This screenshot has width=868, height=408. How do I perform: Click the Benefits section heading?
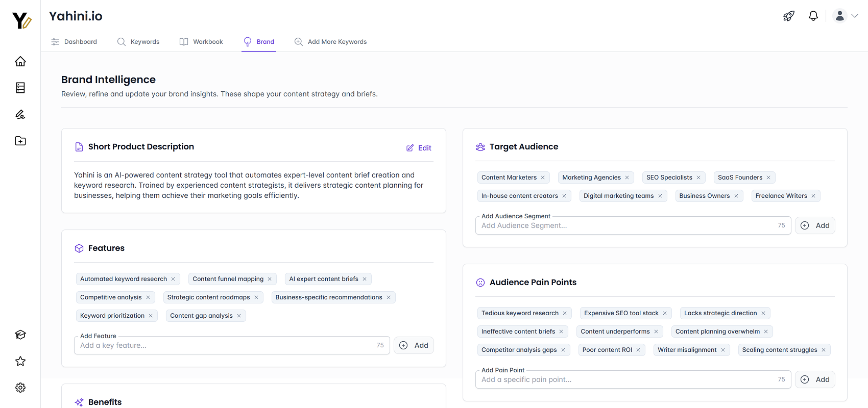click(105, 402)
